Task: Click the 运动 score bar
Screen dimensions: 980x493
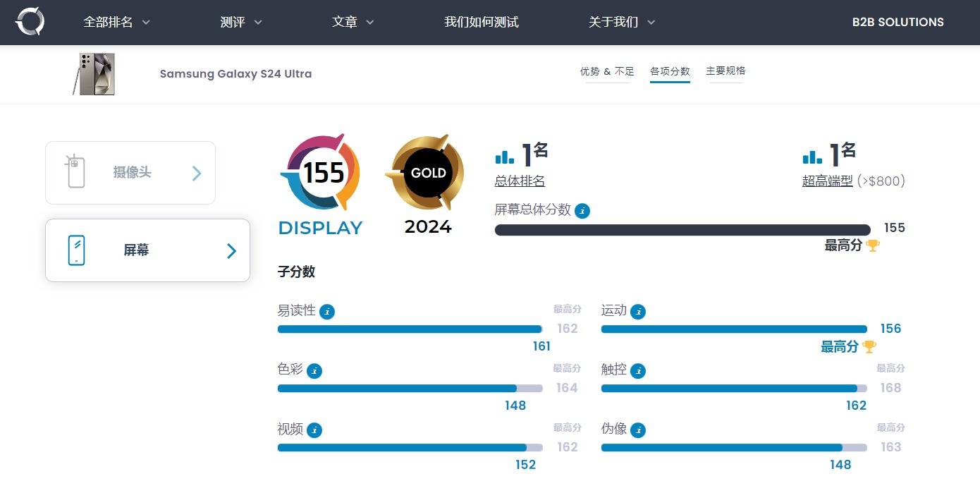Action: click(734, 329)
